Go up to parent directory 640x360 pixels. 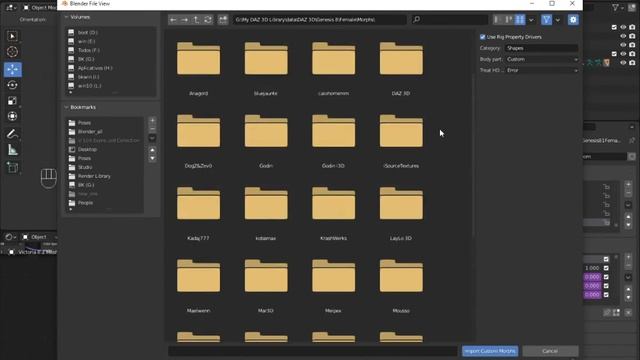point(196,20)
